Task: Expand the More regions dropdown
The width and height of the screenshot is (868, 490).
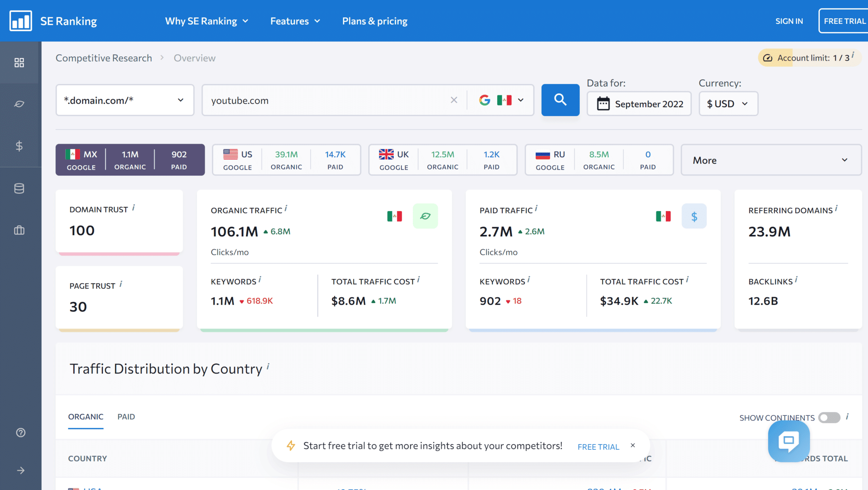Action: pyautogui.click(x=771, y=160)
